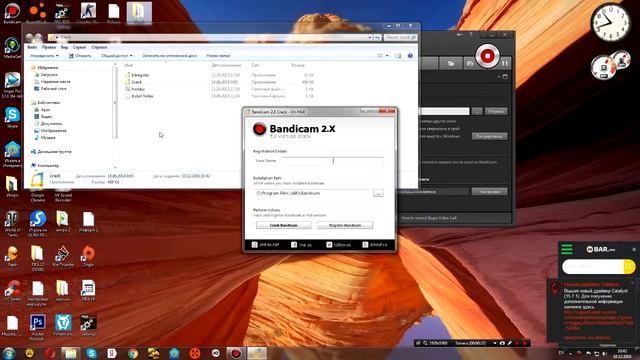
Task: Select the 'Crack' file in Explorer list
Action: [x=137, y=82]
